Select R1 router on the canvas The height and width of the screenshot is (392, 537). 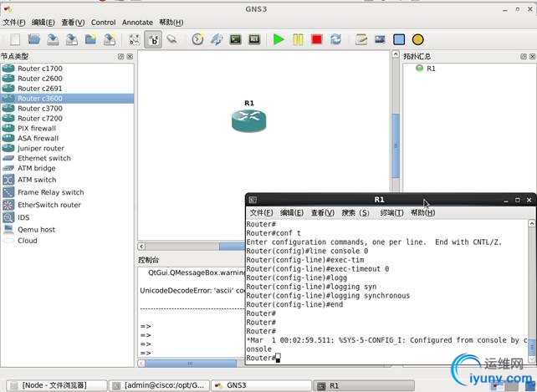[248, 120]
